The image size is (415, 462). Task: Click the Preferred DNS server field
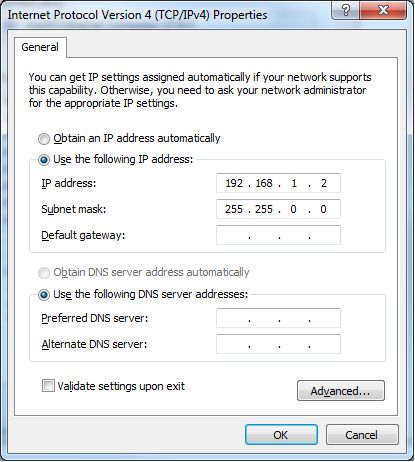point(278,318)
